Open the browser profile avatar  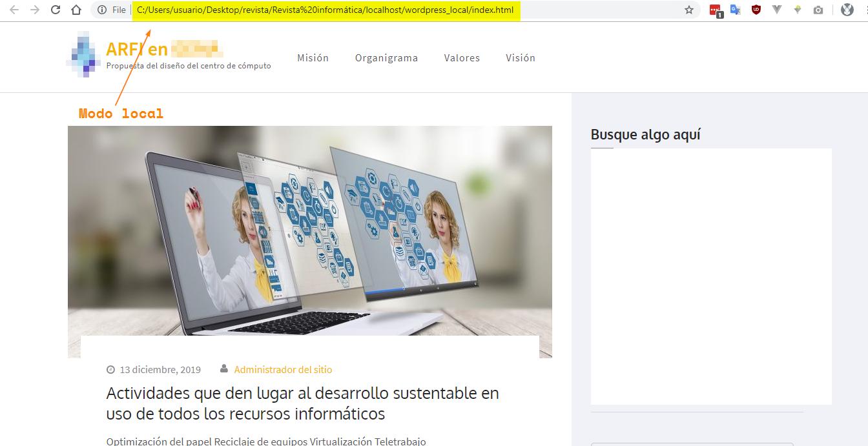pos(847,10)
